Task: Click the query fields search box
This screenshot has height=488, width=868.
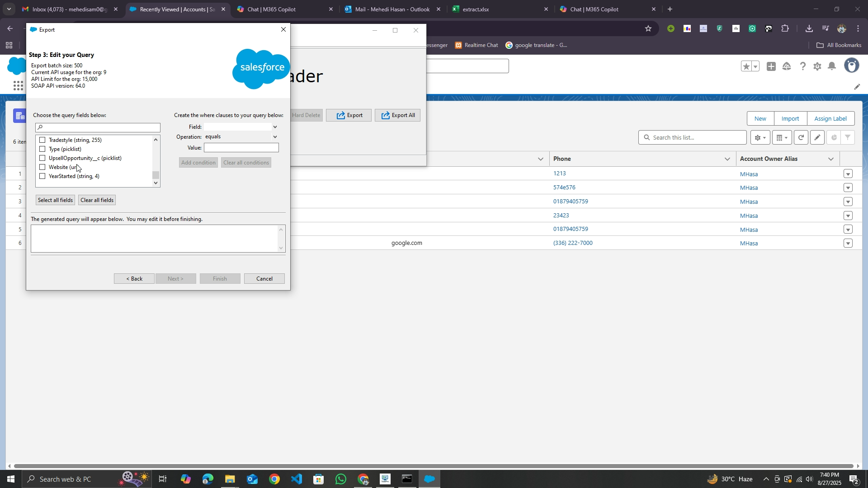Action: pyautogui.click(x=99, y=128)
